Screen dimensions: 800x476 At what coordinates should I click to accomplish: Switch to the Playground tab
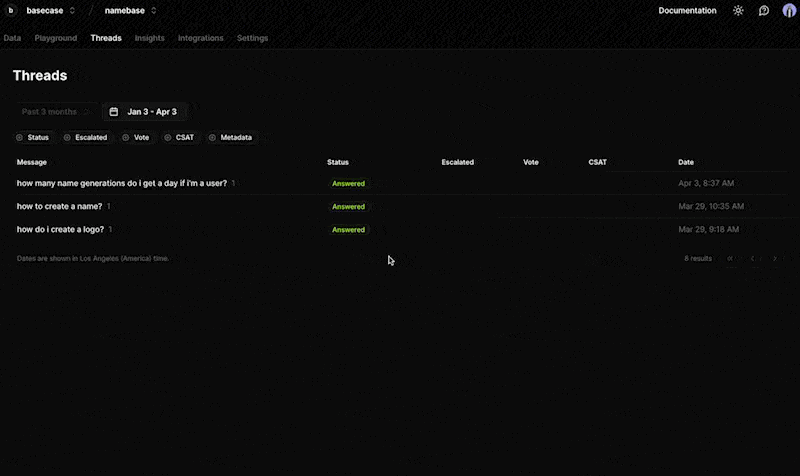click(56, 38)
